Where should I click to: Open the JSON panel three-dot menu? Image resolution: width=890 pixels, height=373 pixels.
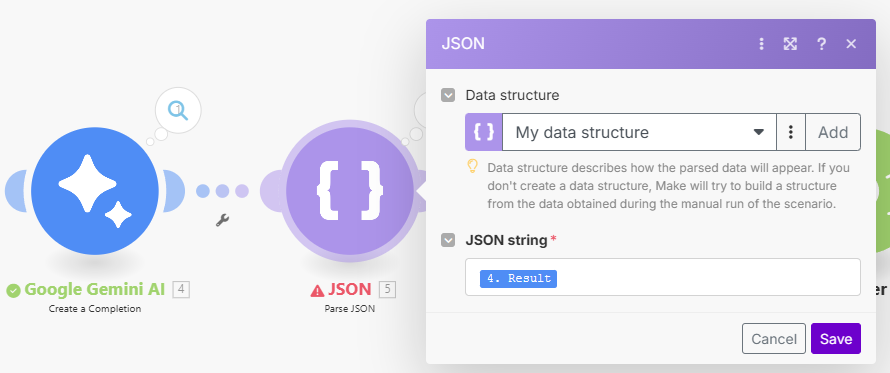(762, 44)
